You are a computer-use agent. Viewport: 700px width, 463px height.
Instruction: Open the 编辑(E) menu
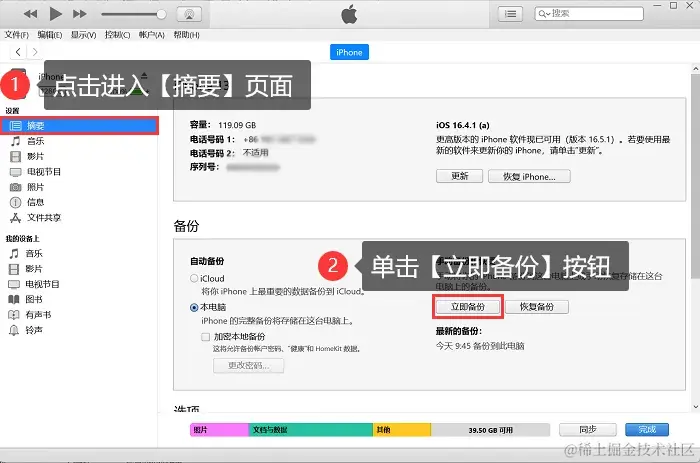[50, 35]
